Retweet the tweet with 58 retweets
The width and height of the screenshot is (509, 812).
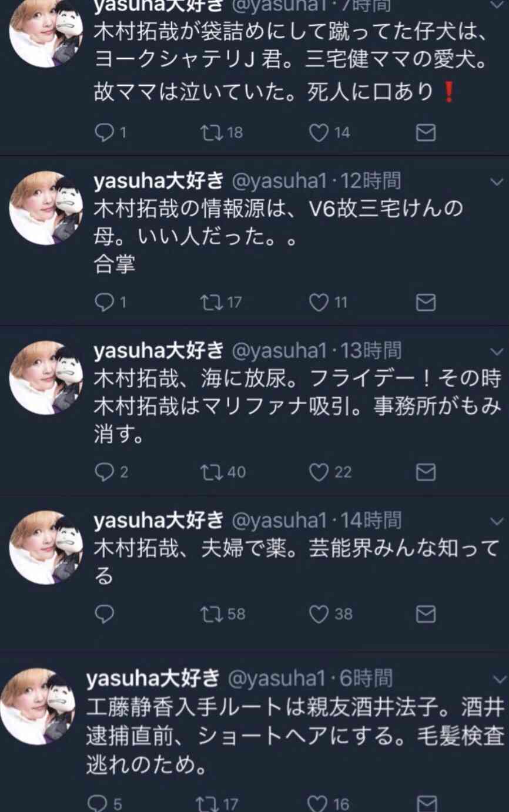tap(209, 614)
